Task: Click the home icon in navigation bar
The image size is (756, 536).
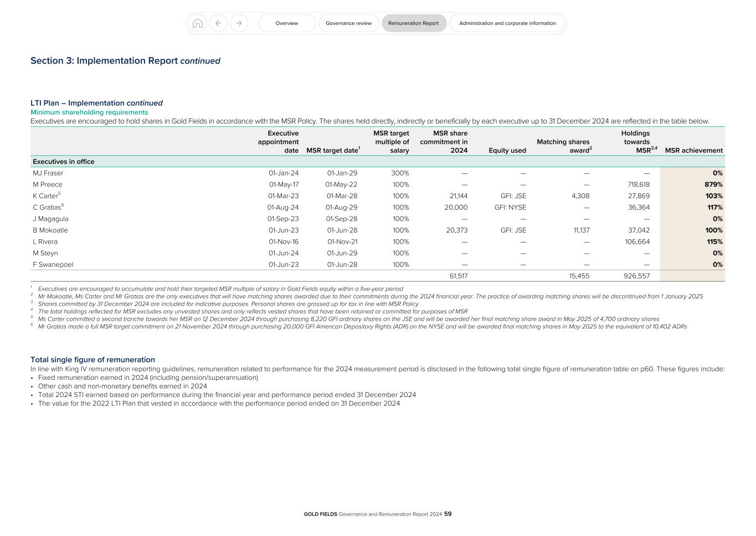Action: pyautogui.click(x=198, y=23)
